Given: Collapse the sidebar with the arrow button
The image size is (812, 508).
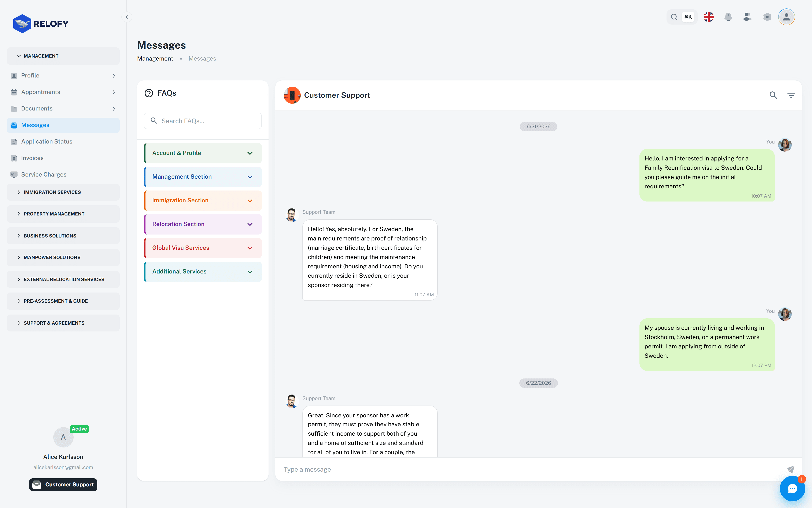Looking at the screenshot, I should point(127,17).
